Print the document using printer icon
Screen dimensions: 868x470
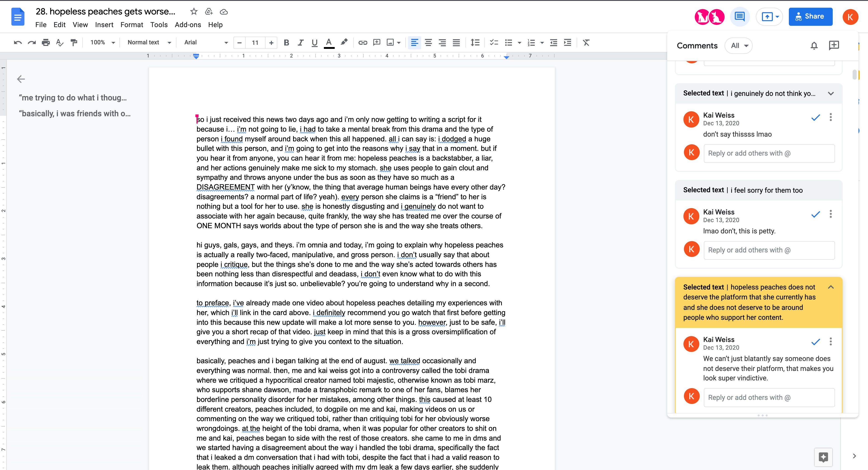click(46, 43)
